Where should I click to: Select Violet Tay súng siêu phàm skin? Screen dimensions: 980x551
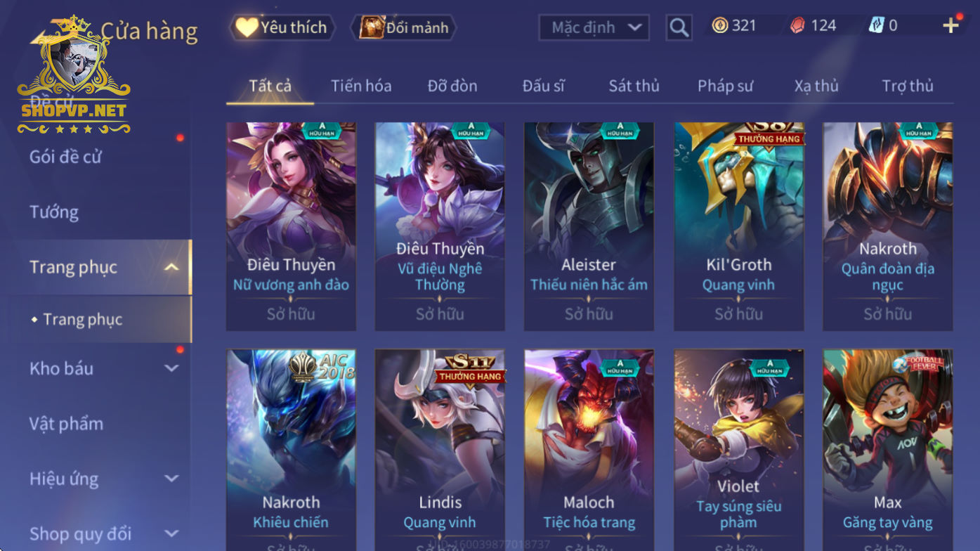click(x=738, y=450)
